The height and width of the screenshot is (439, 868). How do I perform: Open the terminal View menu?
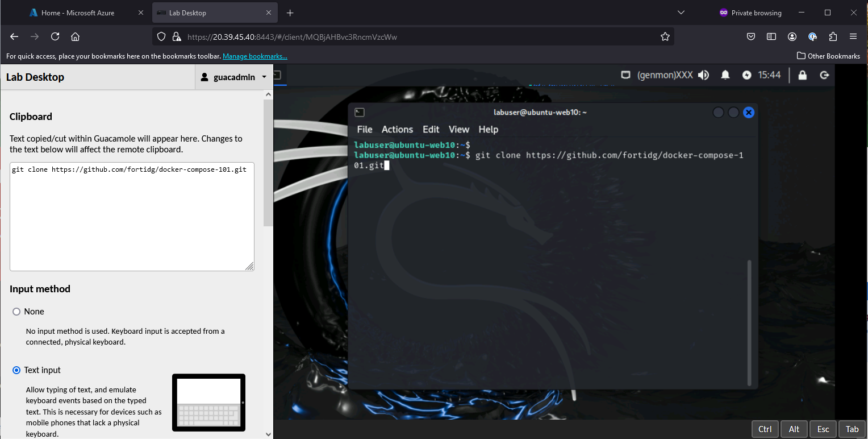(459, 129)
